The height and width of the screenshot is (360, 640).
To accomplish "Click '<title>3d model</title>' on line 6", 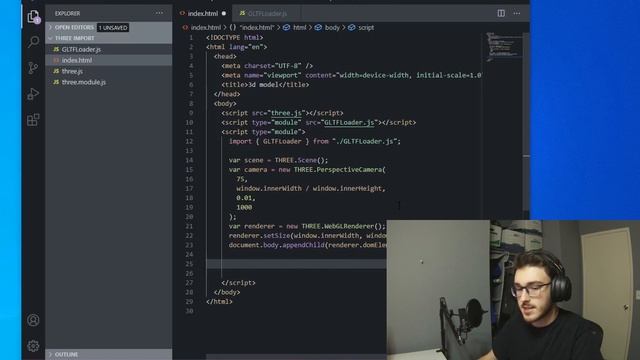I will (x=265, y=85).
